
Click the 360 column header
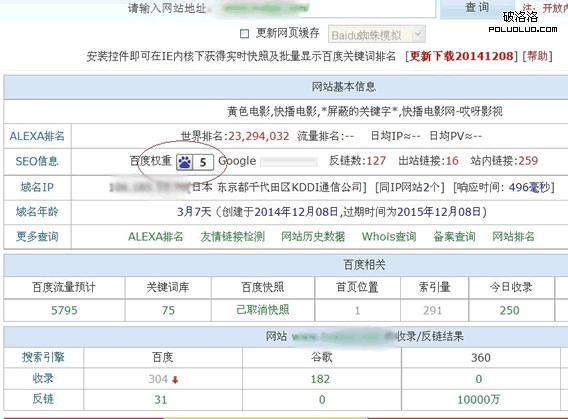(x=481, y=358)
